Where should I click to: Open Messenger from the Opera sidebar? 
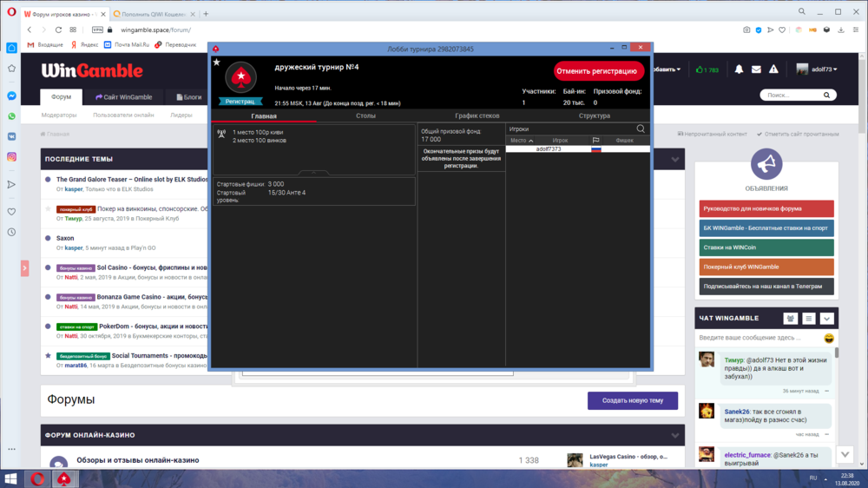click(12, 96)
